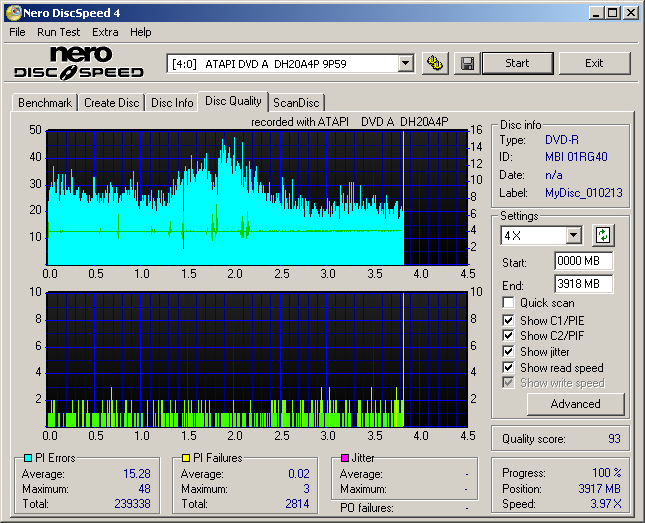Click the disc type DVD-R

[562, 140]
